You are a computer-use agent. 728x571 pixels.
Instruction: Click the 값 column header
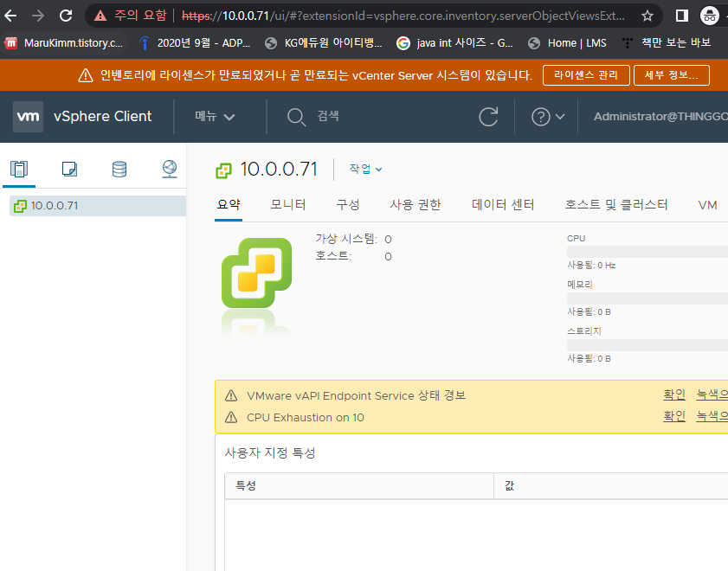611,485
